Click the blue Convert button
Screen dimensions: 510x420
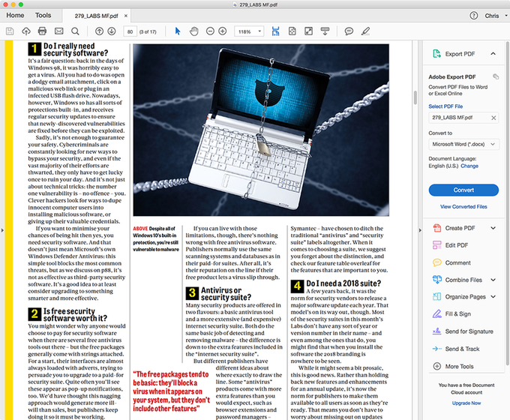pos(463,190)
